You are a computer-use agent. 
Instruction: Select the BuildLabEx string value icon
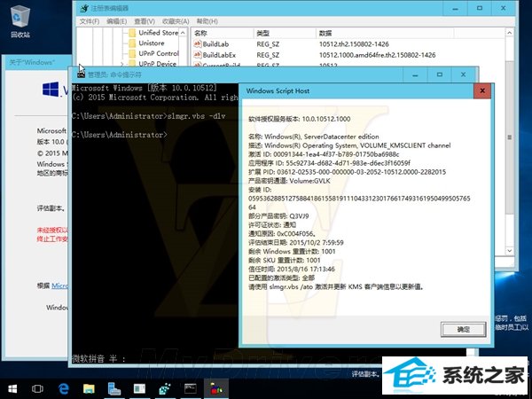point(198,55)
